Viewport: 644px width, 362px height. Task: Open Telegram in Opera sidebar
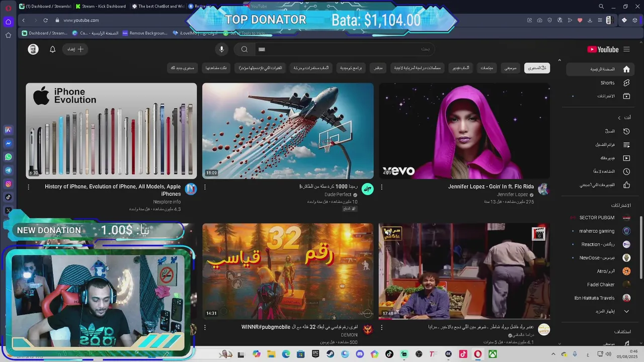coord(9,170)
